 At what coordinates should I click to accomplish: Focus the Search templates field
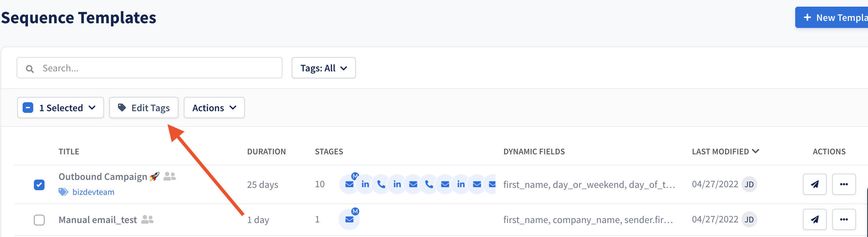pyautogui.click(x=150, y=68)
